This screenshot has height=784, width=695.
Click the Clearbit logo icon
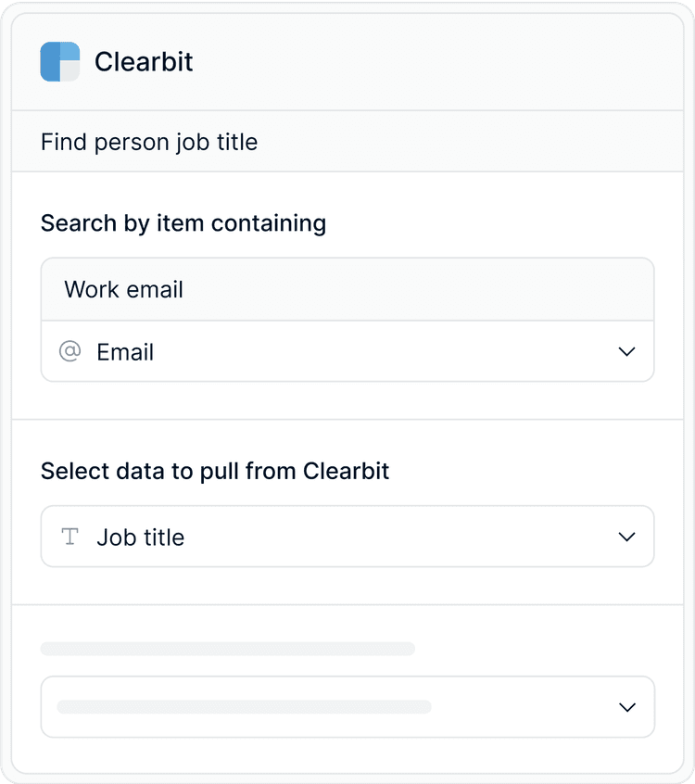point(60,61)
